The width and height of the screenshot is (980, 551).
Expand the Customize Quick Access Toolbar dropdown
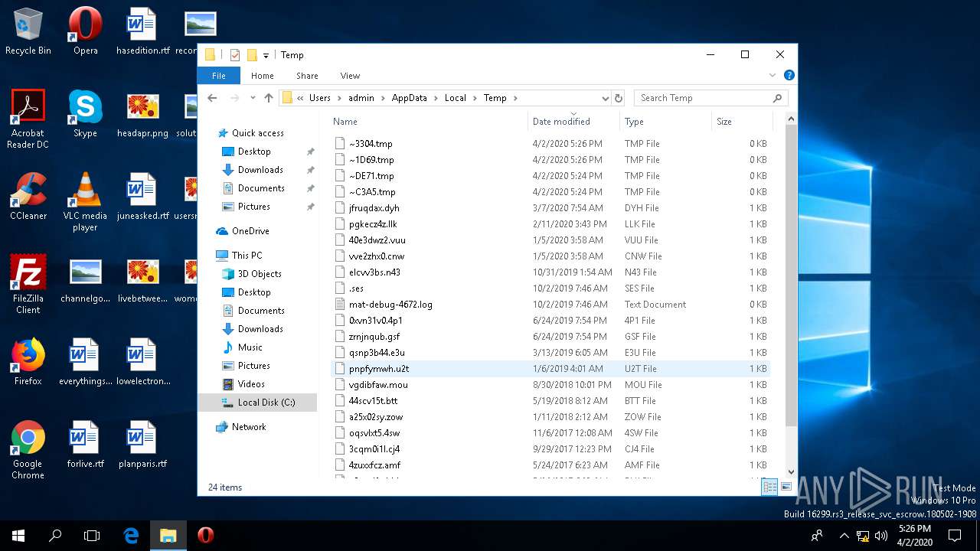coord(266,55)
